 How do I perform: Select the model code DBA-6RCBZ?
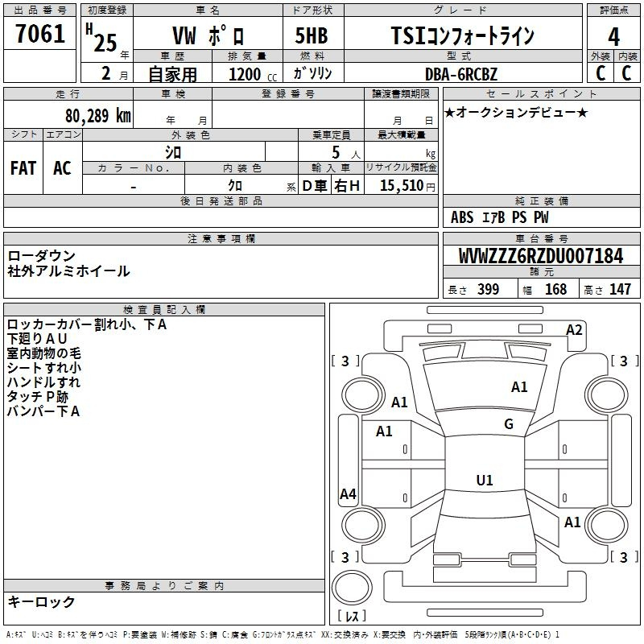coord(460,74)
